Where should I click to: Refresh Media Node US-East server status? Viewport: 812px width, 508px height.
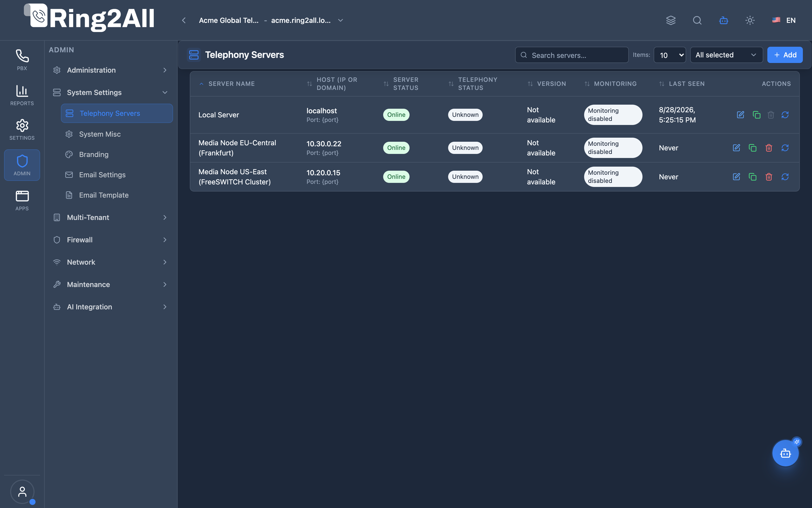[x=785, y=177]
